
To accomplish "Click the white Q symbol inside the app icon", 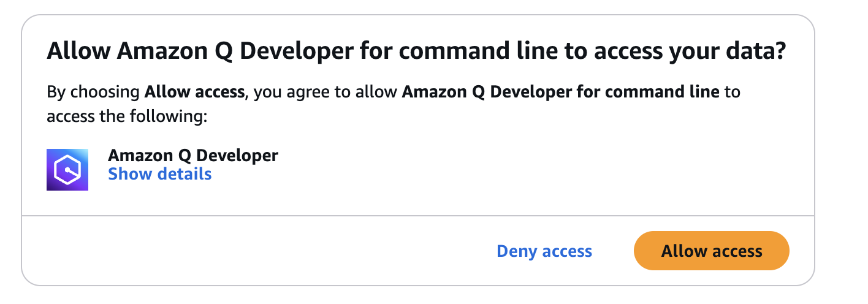I will click(x=67, y=170).
